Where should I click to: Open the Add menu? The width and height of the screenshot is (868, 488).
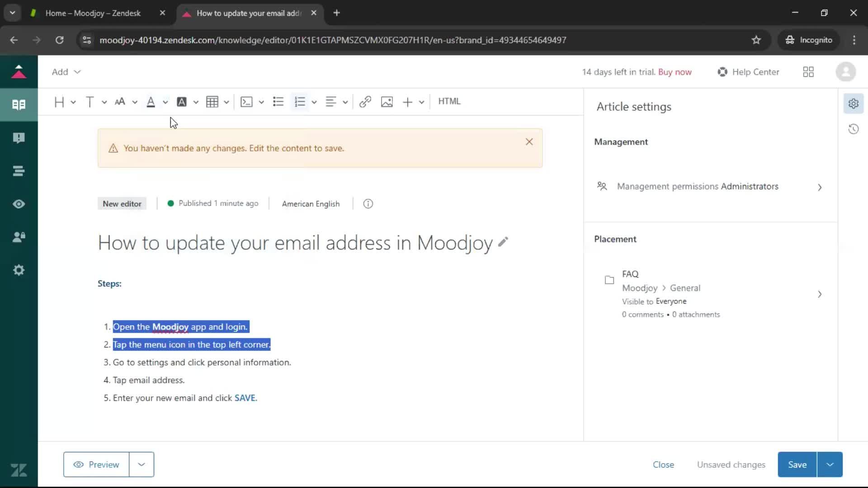(x=66, y=72)
